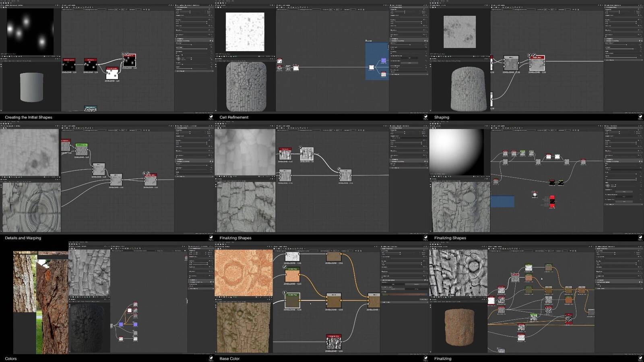Select the middle blend node in Base Color graph

[x=333, y=301]
